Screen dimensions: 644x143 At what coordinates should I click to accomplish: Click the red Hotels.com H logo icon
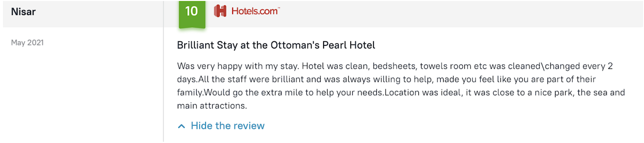point(220,11)
